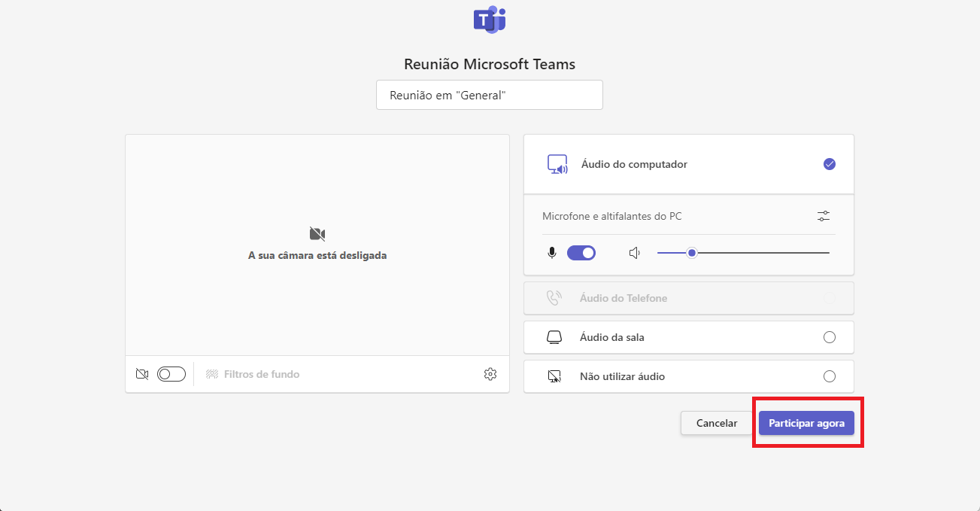The image size is (980, 511).
Task: Click the Não utilizar áudio label
Action: pyautogui.click(x=623, y=376)
